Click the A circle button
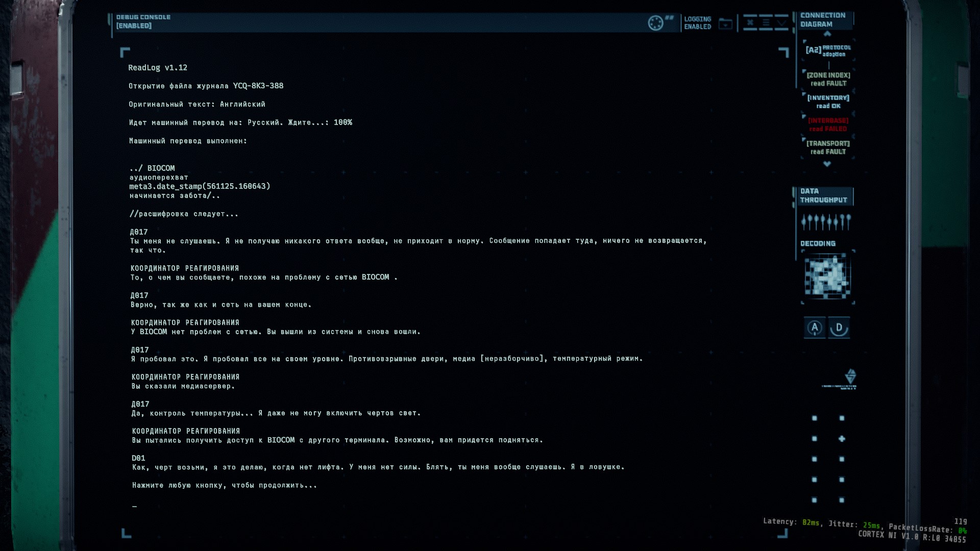This screenshot has width=980, height=551. (x=815, y=328)
